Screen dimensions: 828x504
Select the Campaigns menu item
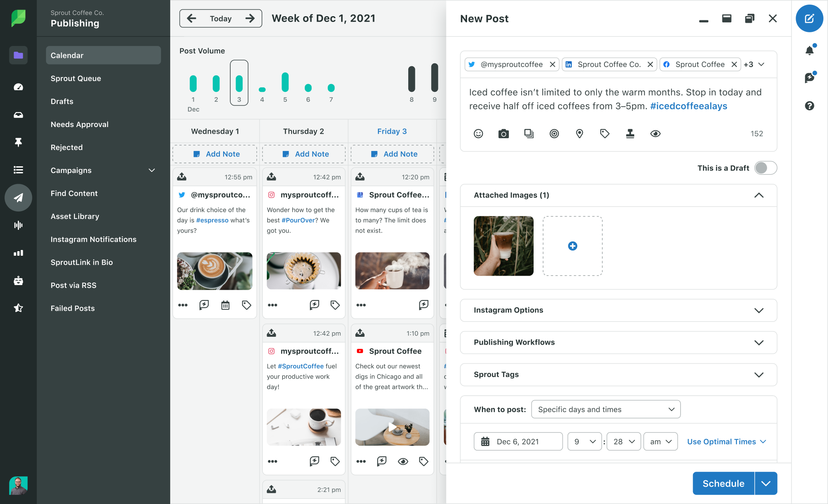(x=103, y=170)
